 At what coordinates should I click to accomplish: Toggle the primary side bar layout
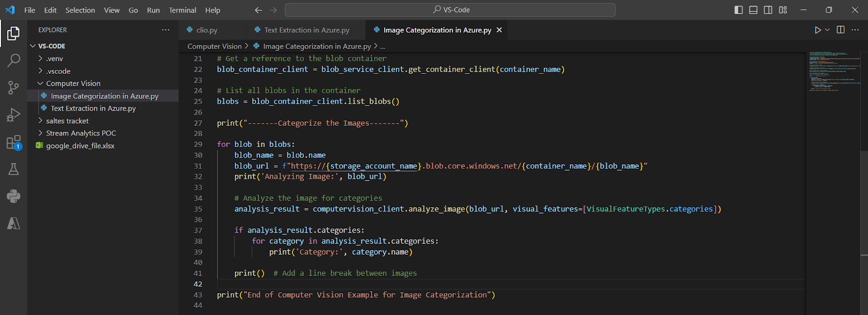pyautogui.click(x=738, y=10)
